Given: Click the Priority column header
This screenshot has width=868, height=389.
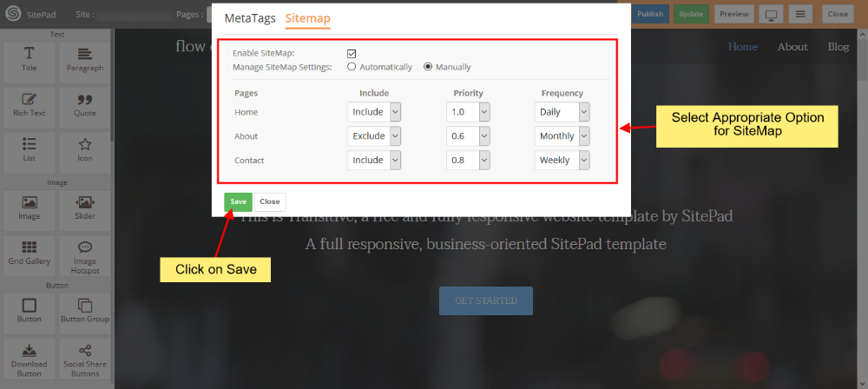Looking at the screenshot, I should click(x=469, y=93).
